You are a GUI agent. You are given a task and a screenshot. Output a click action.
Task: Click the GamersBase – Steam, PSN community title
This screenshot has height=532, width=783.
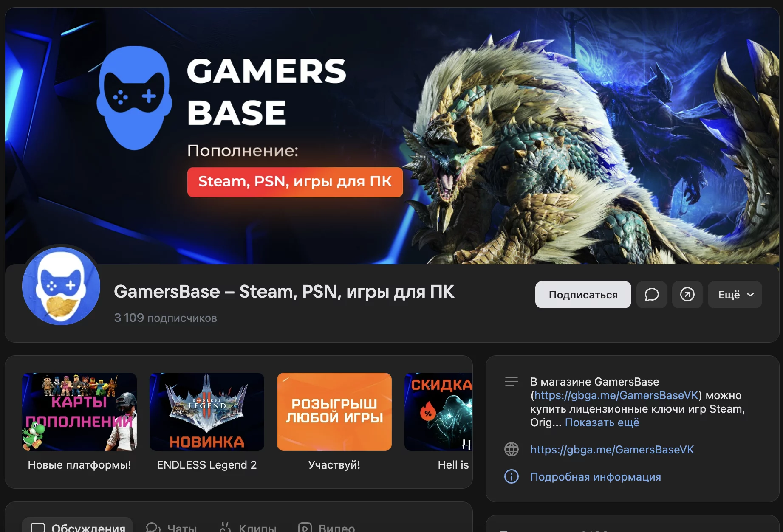[x=284, y=292]
